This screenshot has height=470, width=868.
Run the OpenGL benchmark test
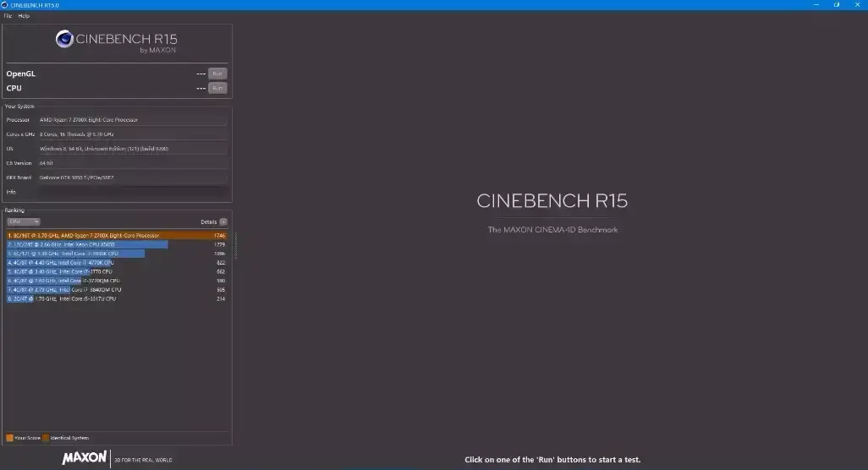217,74
